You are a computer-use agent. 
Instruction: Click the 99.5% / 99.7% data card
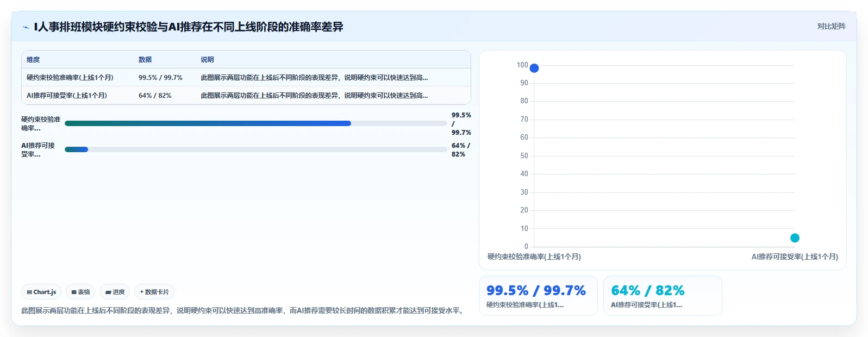[x=538, y=296]
